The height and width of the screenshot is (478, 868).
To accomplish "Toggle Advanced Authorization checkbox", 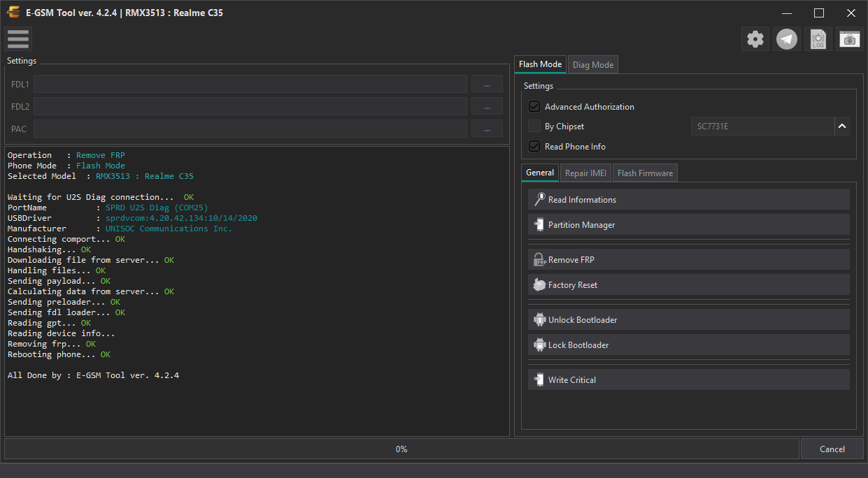I will (534, 106).
